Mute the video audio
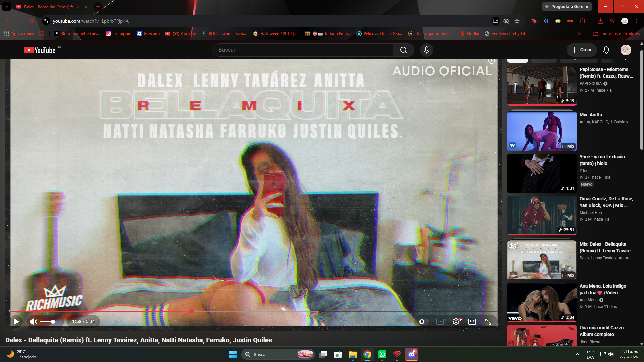 [x=33, y=322]
